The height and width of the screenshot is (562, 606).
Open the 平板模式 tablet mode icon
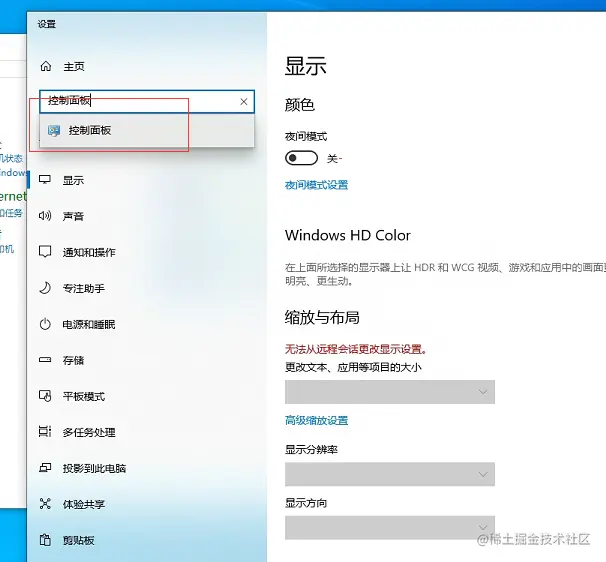coord(45,396)
